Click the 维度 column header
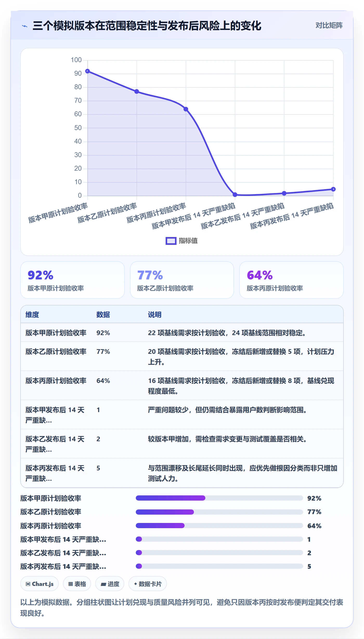Image resolution: width=364 pixels, height=639 pixels. 32,315
